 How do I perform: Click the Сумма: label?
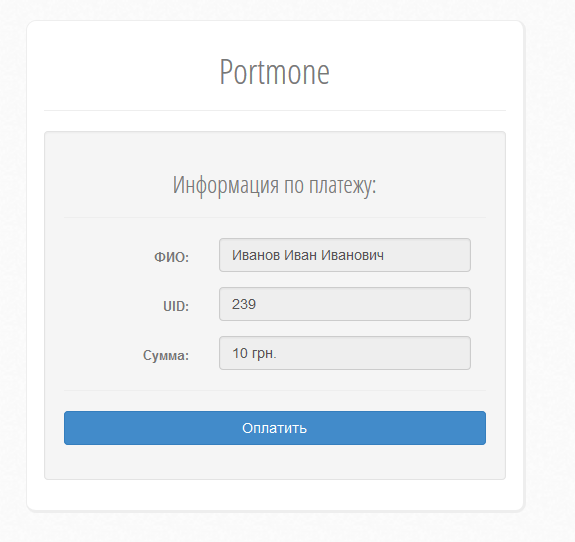(x=166, y=355)
